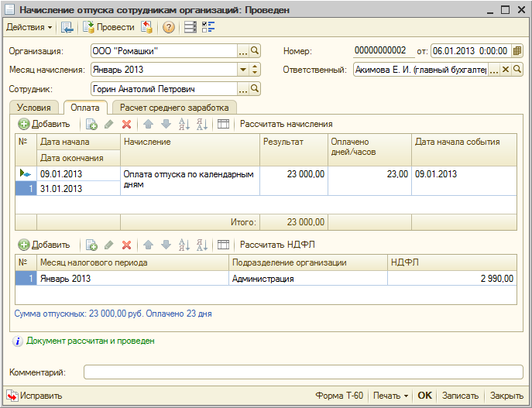Click the help question mark icon
The height and width of the screenshot is (408, 532).
[x=168, y=28]
